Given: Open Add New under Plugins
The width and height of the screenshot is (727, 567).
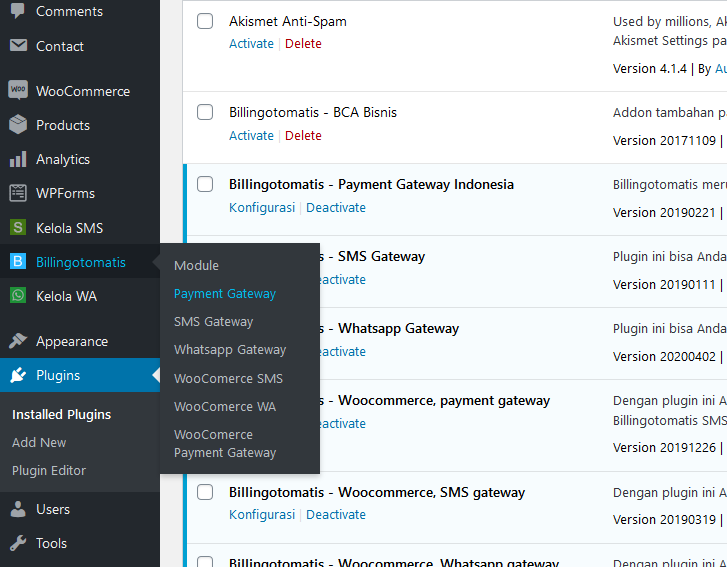Looking at the screenshot, I should click(x=39, y=442).
